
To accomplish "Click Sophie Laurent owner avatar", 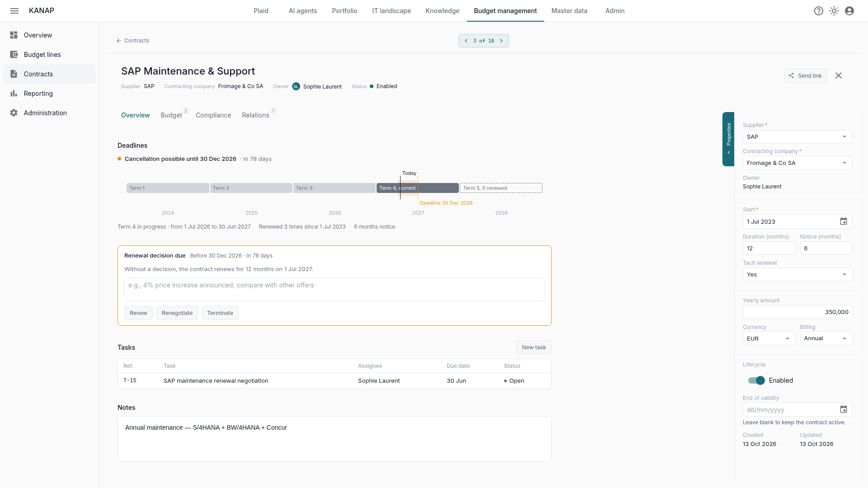I will [296, 86].
